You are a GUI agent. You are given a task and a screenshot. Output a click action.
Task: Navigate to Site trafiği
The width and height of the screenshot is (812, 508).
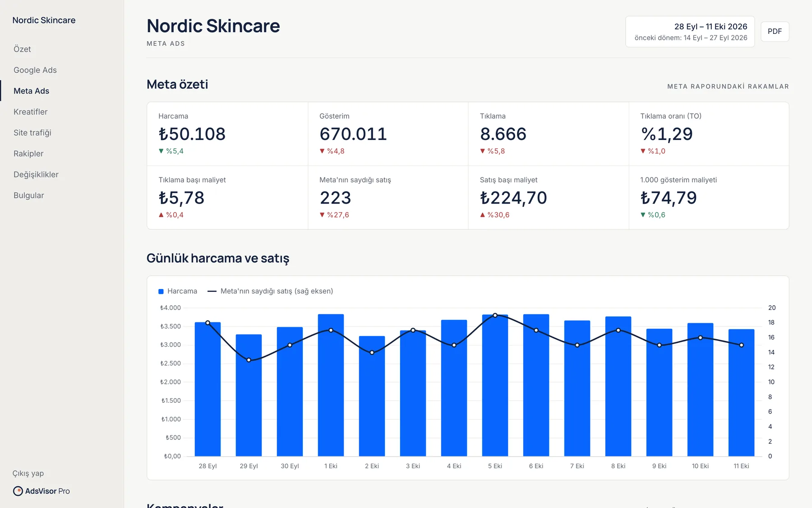coord(32,133)
